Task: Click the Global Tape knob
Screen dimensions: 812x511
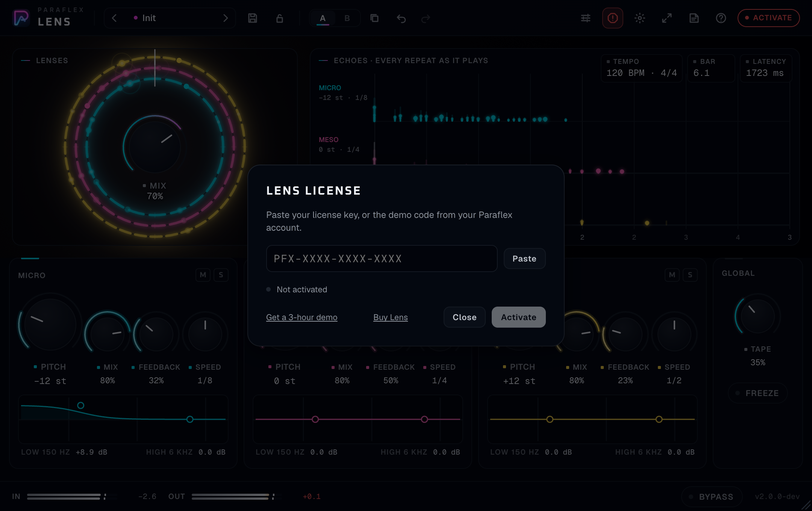Action: (758, 316)
